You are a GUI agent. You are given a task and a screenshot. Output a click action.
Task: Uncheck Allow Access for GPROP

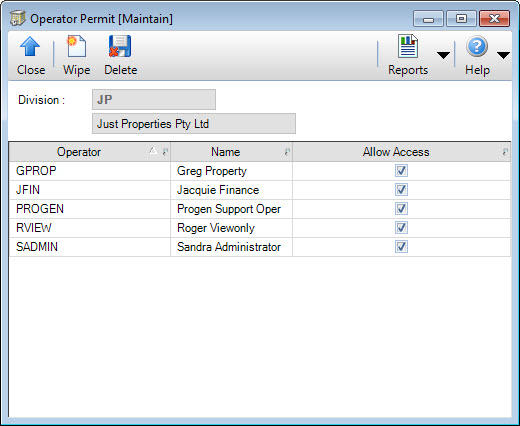[401, 171]
